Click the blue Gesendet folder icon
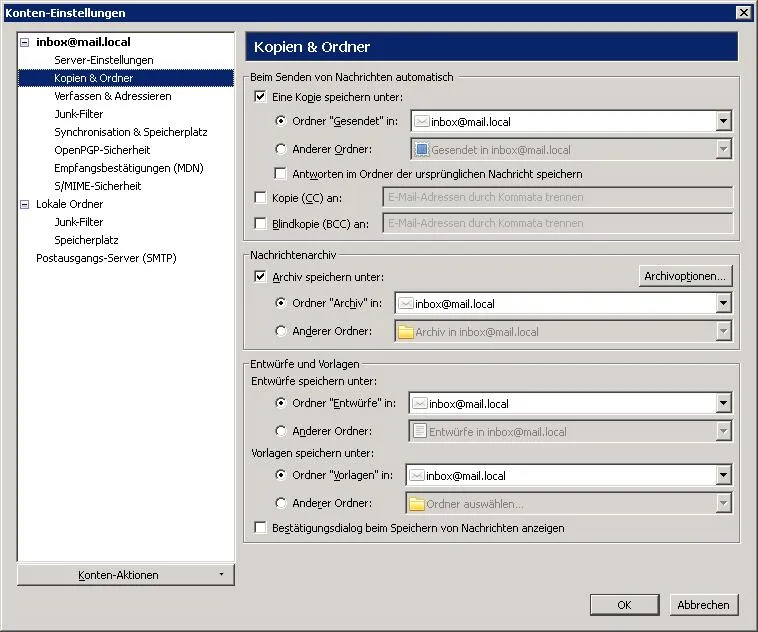758x632 pixels. click(x=422, y=149)
